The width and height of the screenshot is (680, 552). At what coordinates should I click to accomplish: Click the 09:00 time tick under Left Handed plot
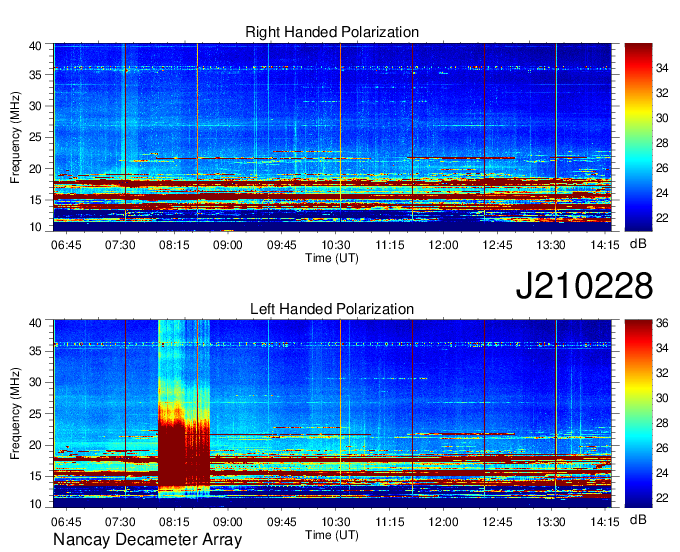(x=228, y=522)
